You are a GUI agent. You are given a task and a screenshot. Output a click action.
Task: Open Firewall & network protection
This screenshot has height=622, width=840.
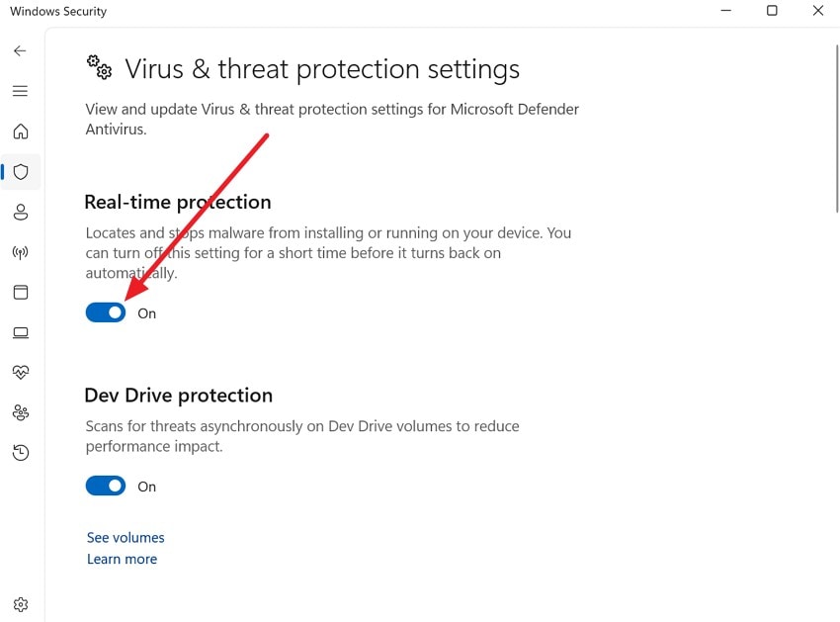(x=20, y=252)
